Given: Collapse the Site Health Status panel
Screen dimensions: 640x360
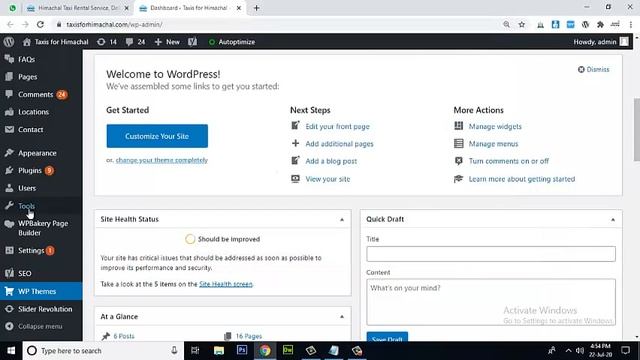Looking at the screenshot, I should click(x=342, y=220).
